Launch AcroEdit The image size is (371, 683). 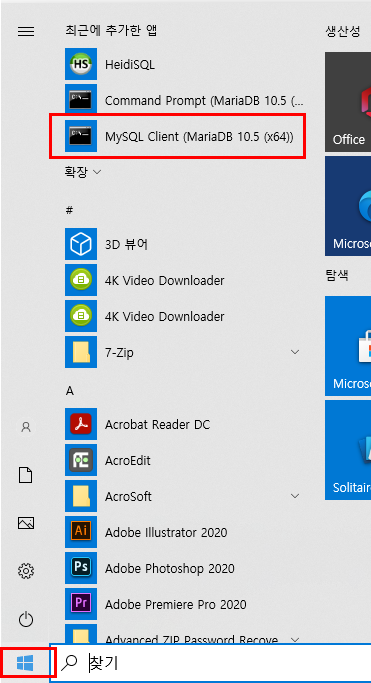click(185, 460)
